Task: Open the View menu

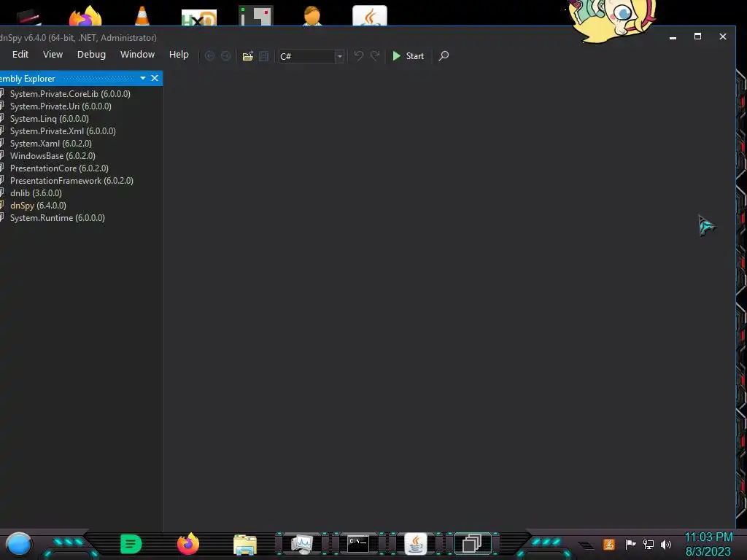Action: [53, 55]
